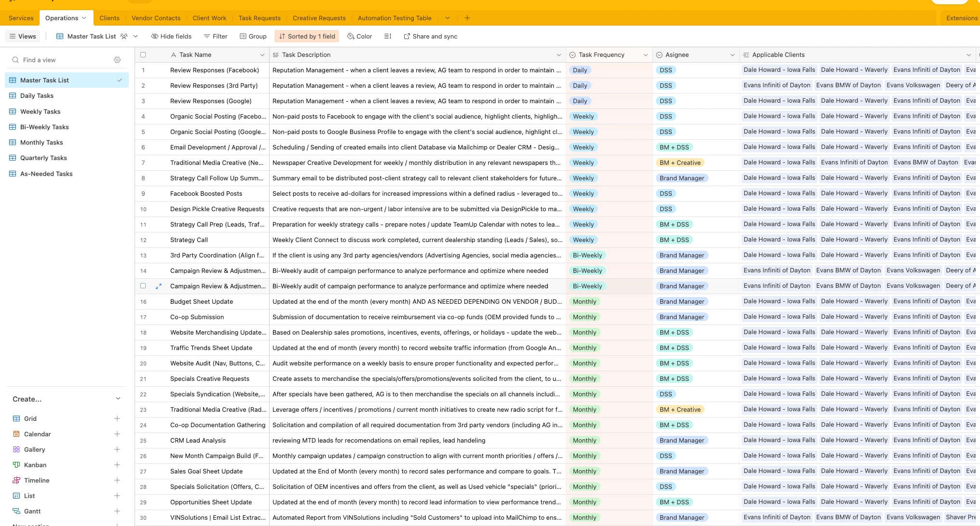Open Automation Testing Table tab
Image resolution: width=980 pixels, height=526 pixels.
[x=395, y=18]
